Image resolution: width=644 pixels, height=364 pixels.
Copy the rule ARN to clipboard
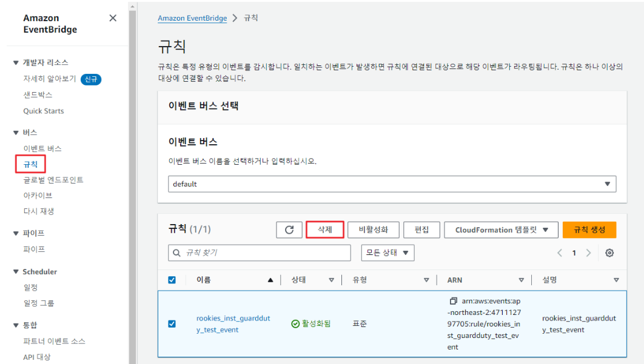pyautogui.click(x=453, y=301)
